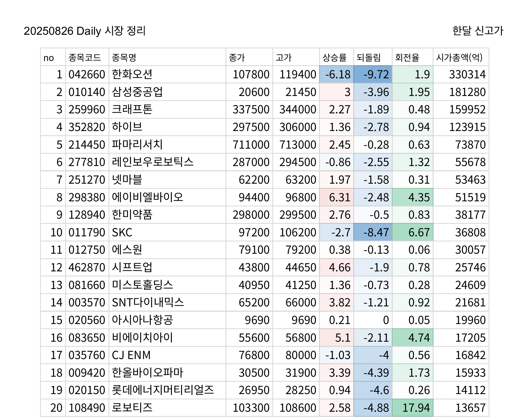The height and width of the screenshot is (420, 530).
Task: Select the stock name "넷마블"
Action: (x=127, y=180)
